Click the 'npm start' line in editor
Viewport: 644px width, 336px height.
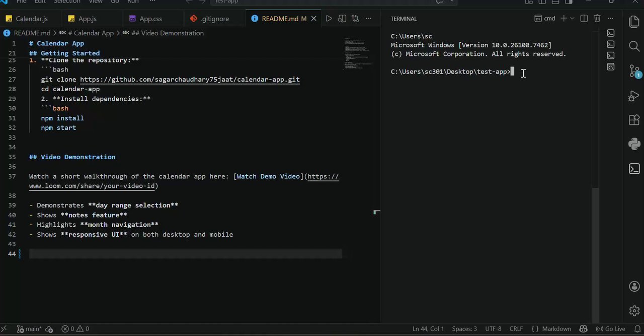click(58, 127)
